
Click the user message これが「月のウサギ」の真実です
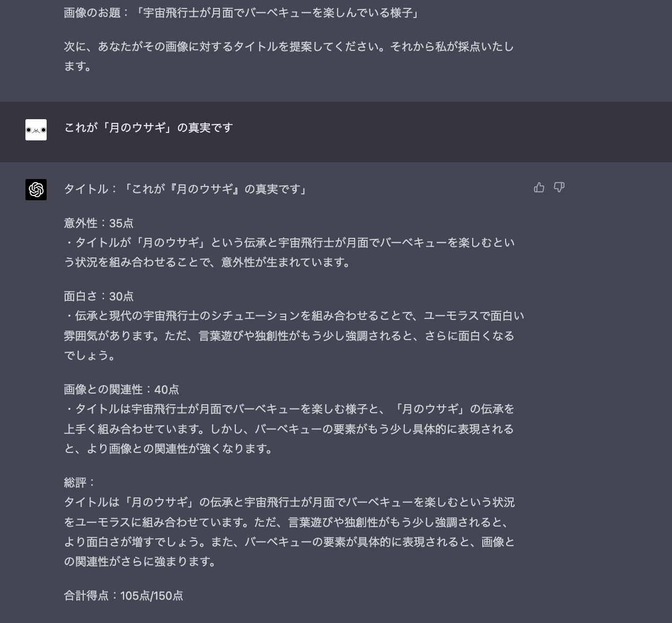(147, 128)
